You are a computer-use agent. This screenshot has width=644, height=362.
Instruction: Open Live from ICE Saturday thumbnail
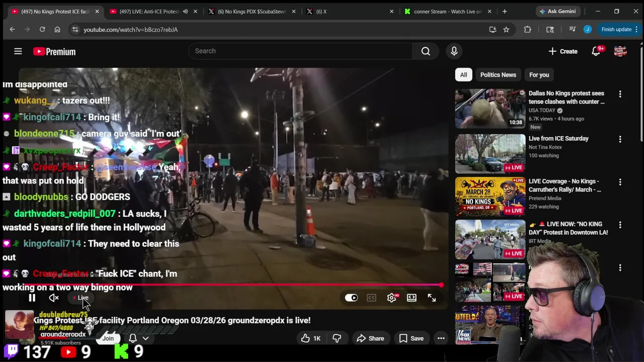[x=490, y=153]
